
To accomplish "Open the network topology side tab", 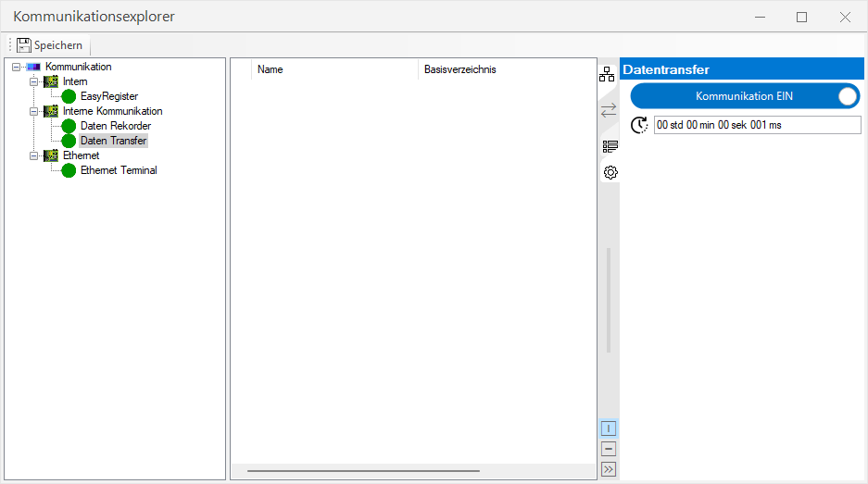I will point(608,76).
